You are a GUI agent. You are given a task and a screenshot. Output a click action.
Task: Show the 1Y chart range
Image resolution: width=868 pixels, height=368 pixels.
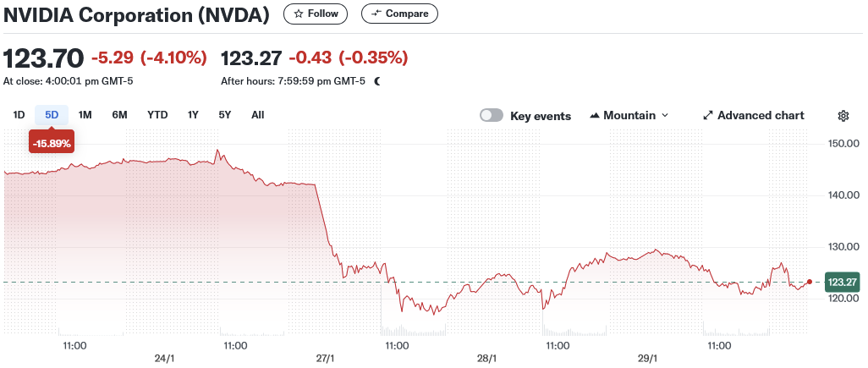[193, 115]
